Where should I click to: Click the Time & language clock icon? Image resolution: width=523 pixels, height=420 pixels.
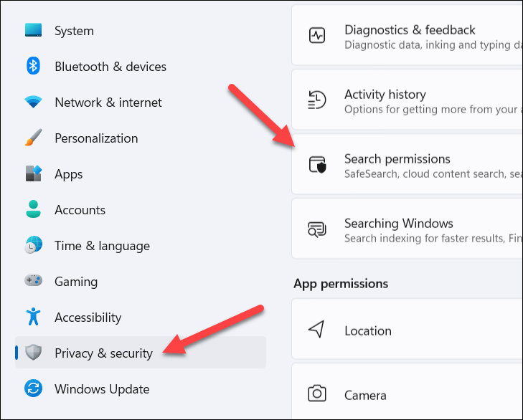pos(34,245)
